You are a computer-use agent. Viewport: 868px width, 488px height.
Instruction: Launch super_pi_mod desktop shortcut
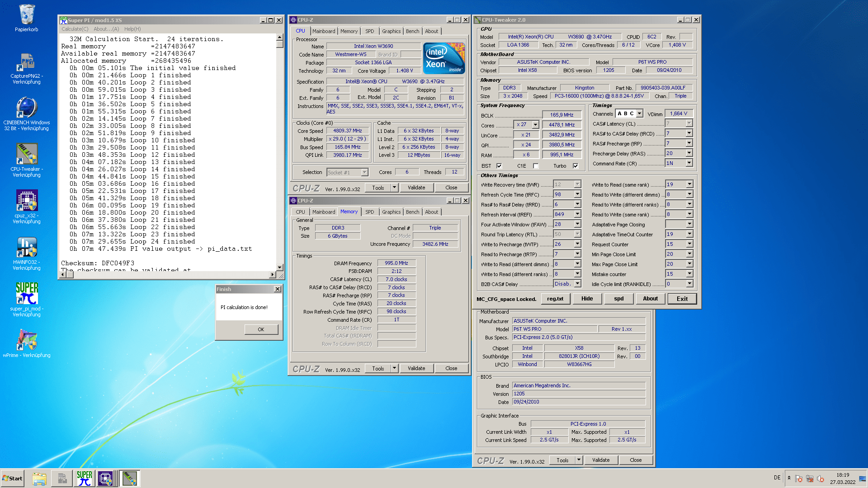26,300
